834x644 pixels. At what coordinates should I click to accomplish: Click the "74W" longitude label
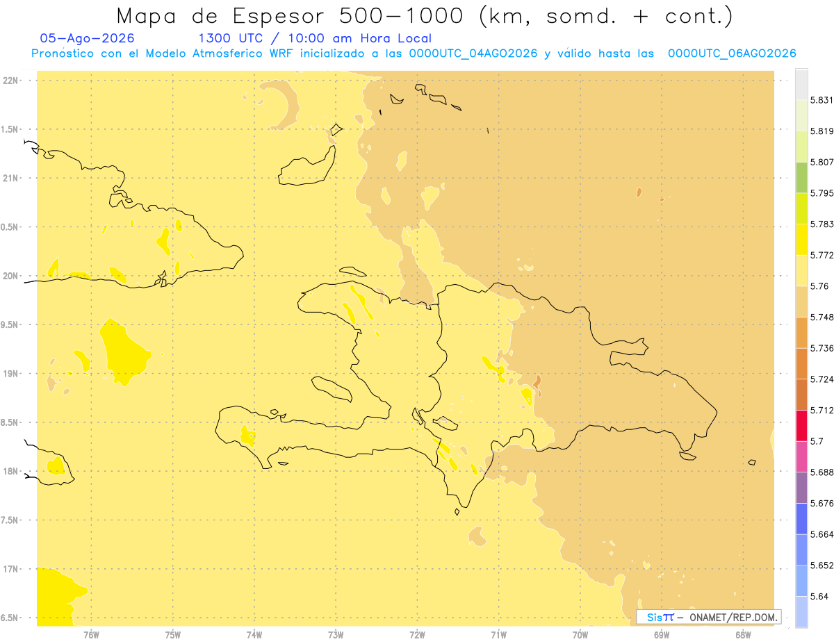[x=254, y=634]
